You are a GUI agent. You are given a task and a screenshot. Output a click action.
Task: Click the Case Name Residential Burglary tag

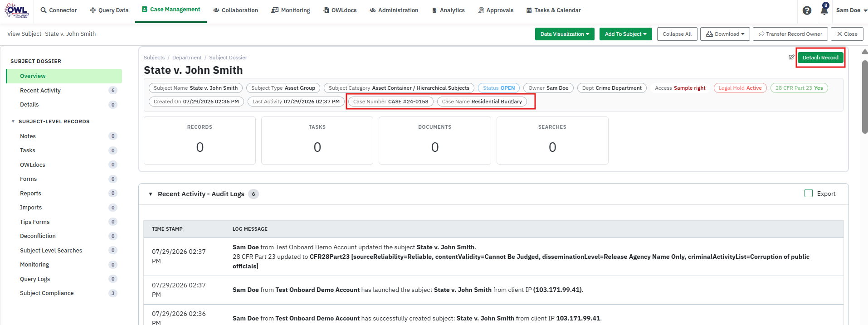click(482, 102)
